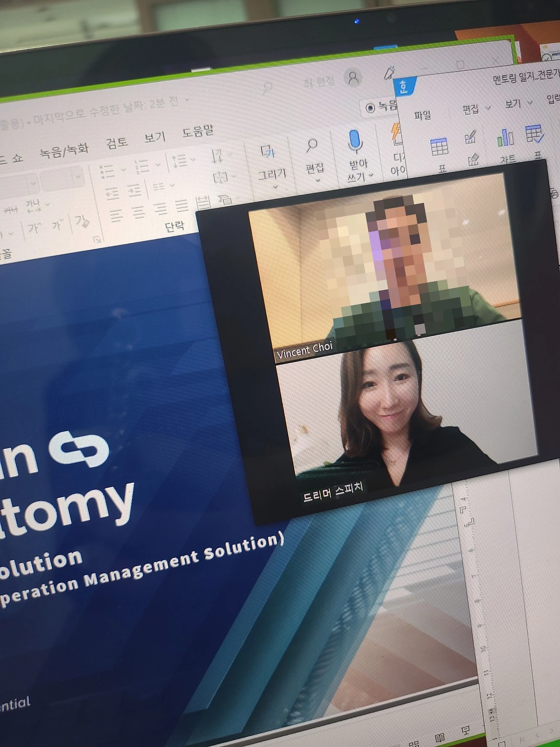The width and height of the screenshot is (560, 747).
Task: Click the Hancom app logo icon
Action: coord(404,86)
